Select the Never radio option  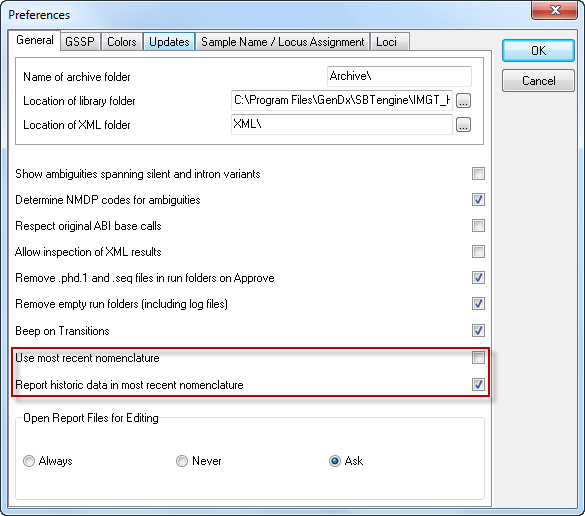(182, 461)
